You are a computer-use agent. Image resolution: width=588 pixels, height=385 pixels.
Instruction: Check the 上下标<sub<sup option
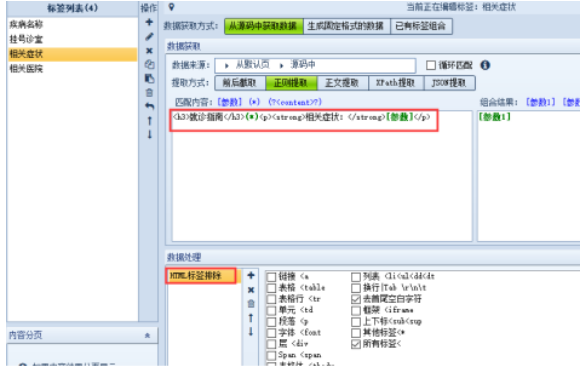(x=356, y=322)
